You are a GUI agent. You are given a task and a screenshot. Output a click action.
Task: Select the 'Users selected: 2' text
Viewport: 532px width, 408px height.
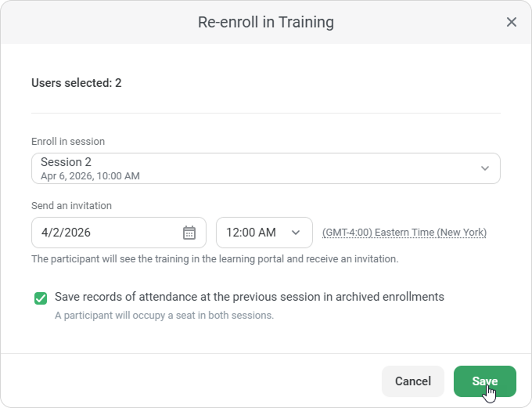[x=76, y=82]
